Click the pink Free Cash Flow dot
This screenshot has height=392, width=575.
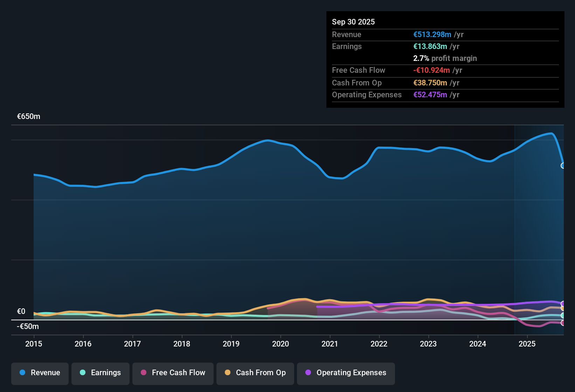tap(144, 373)
